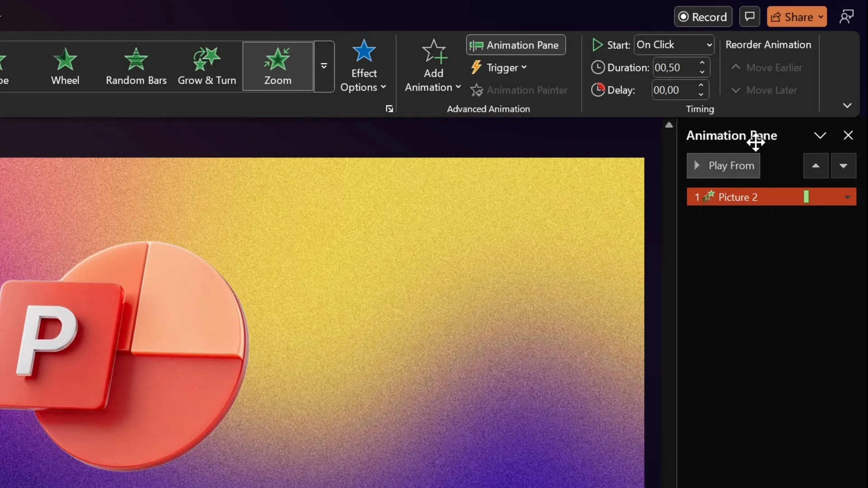The image size is (868, 488).
Task: Apply the Grow & Turn animation
Action: [x=207, y=66]
